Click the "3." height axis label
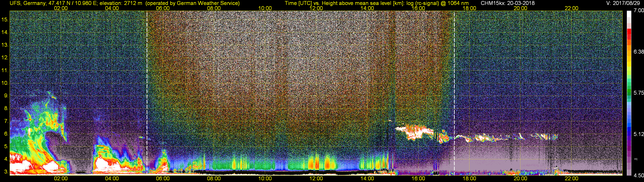Image resolution: width=644 pixels, height=182 pixels. coord(6,172)
